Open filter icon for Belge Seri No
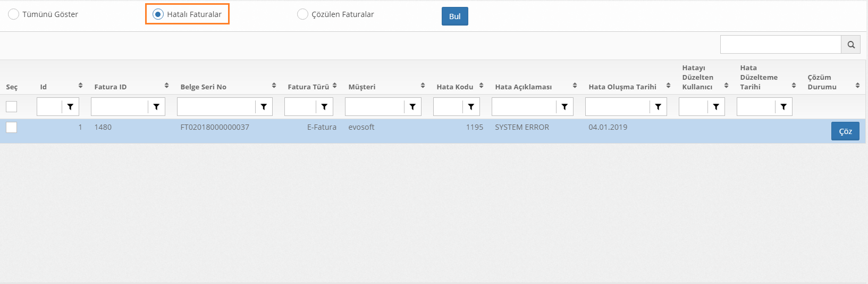 coord(264,107)
